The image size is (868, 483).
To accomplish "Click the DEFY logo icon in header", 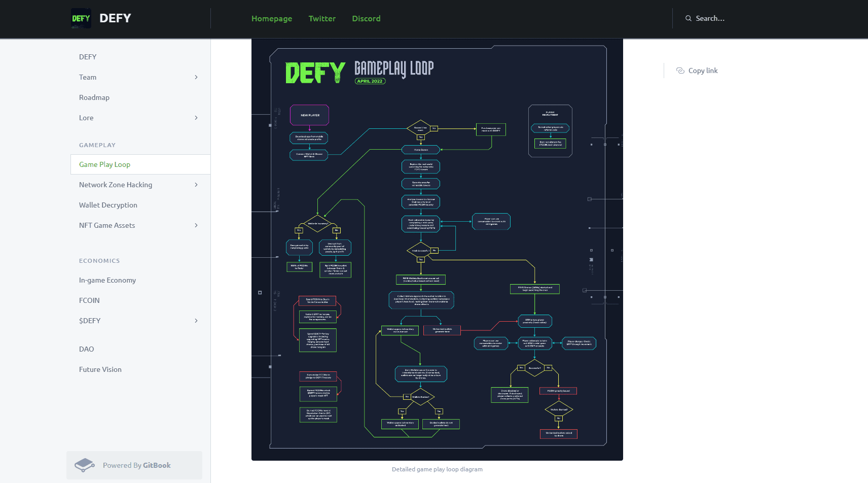I will point(81,18).
